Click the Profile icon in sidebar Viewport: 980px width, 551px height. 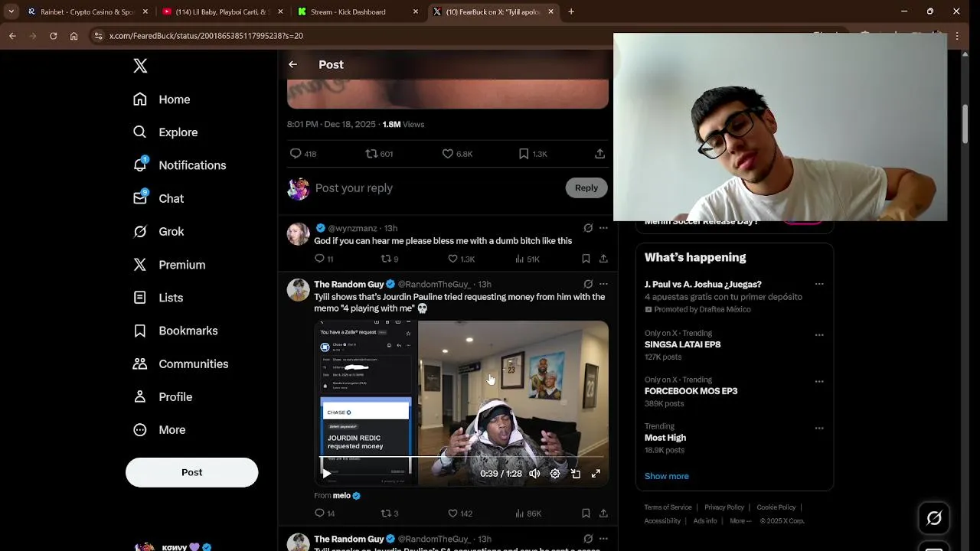(x=140, y=396)
